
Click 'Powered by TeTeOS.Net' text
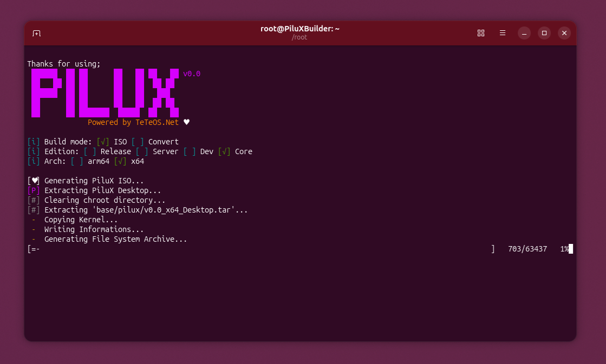133,122
